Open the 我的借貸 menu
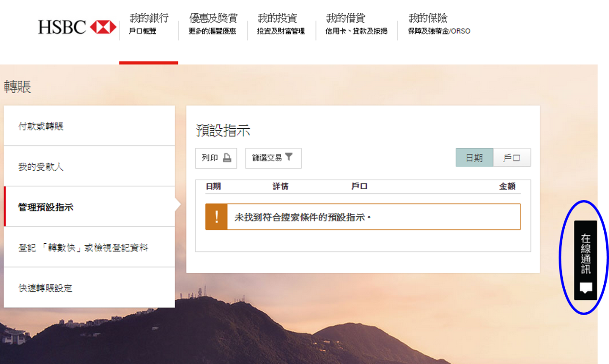 pos(356,24)
